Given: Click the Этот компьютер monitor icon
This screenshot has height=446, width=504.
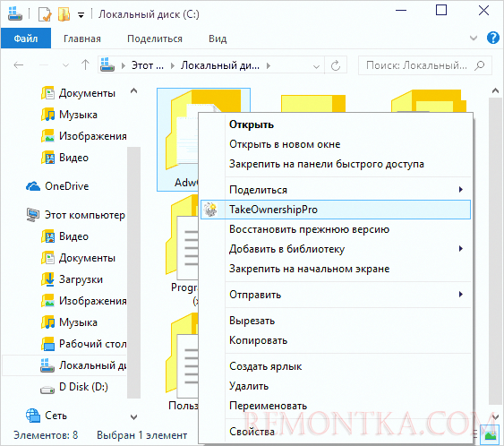Looking at the screenshot, I should pos(33,215).
